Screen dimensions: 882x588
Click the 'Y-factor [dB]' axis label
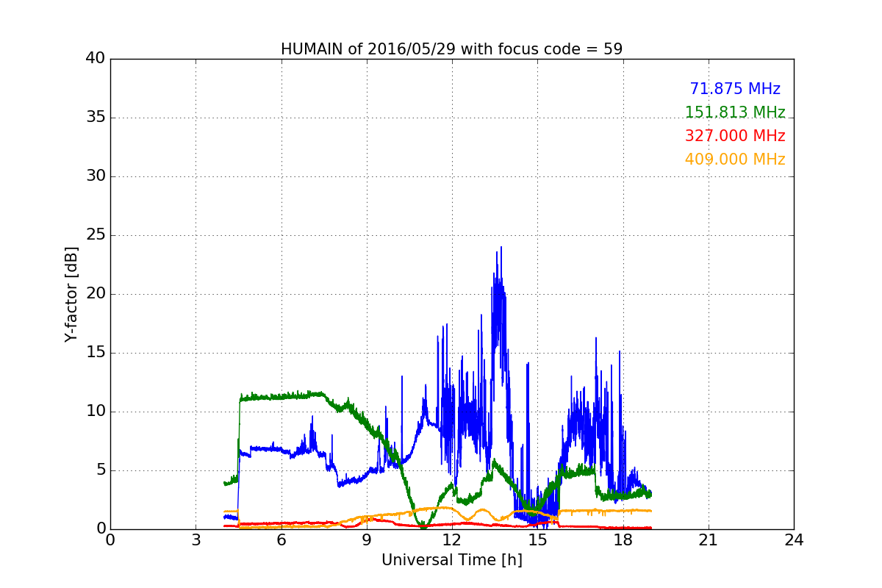click(x=71, y=294)
